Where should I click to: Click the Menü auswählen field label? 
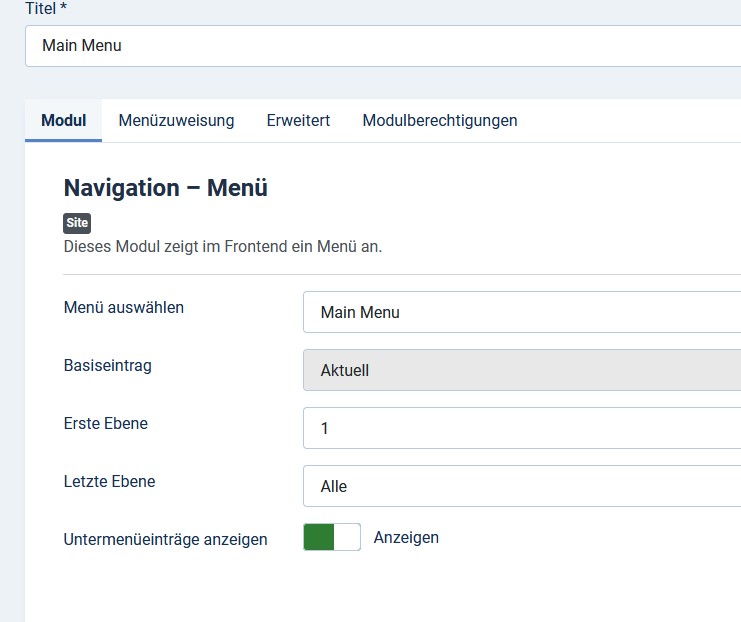tap(124, 308)
